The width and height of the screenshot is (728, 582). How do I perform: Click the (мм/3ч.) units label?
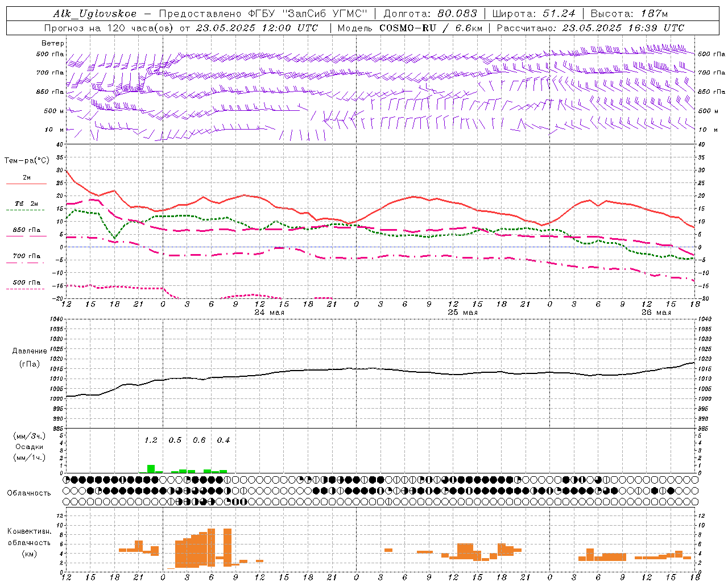pyautogui.click(x=29, y=436)
